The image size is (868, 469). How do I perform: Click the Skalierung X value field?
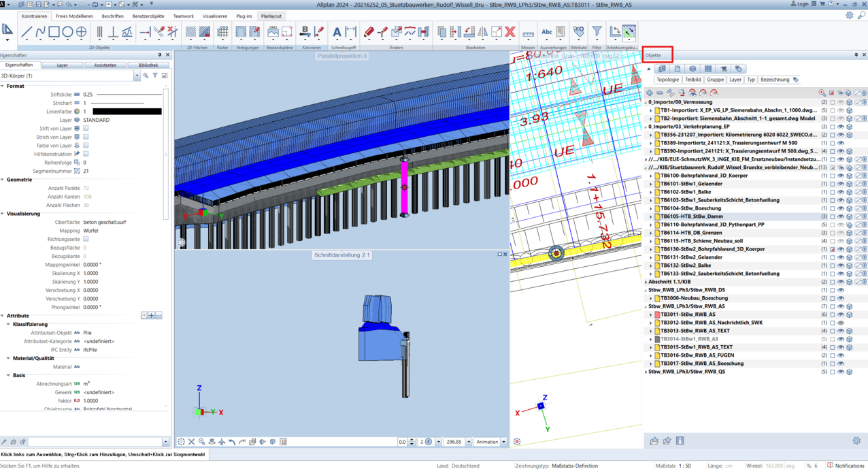90,273
